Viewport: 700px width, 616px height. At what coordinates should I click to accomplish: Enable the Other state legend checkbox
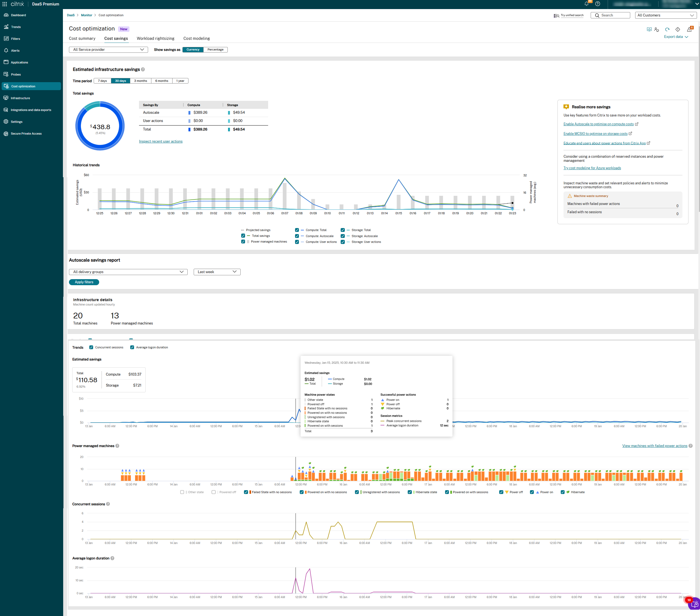coord(182,492)
